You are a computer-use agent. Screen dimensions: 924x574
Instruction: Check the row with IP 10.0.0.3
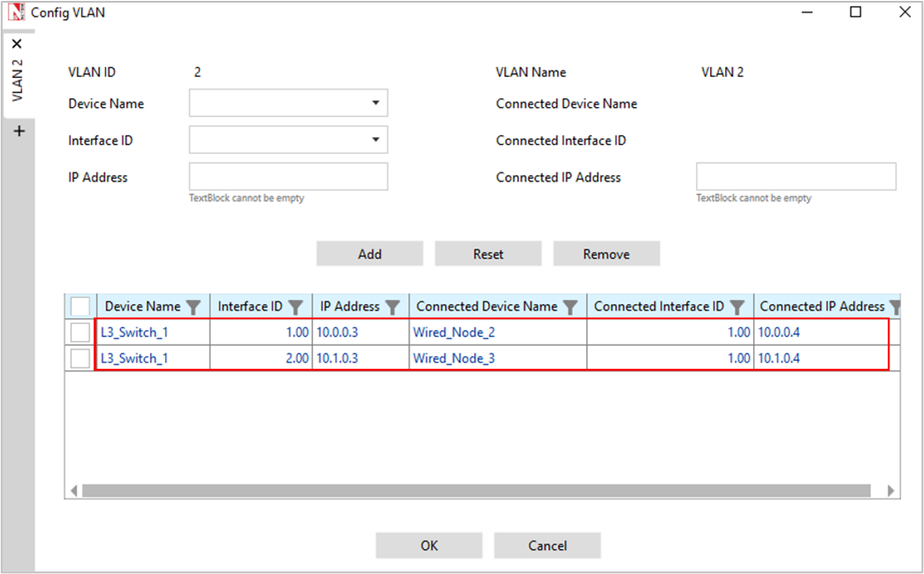coord(80,333)
